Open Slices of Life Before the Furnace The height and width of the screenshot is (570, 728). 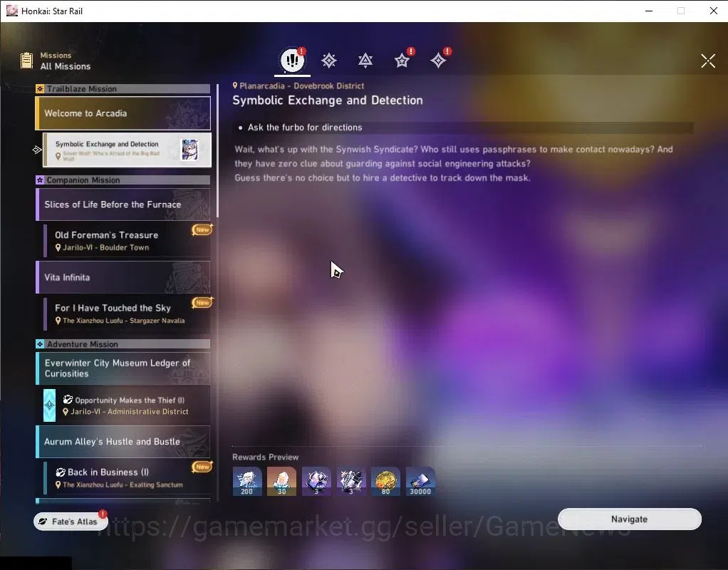(123, 204)
